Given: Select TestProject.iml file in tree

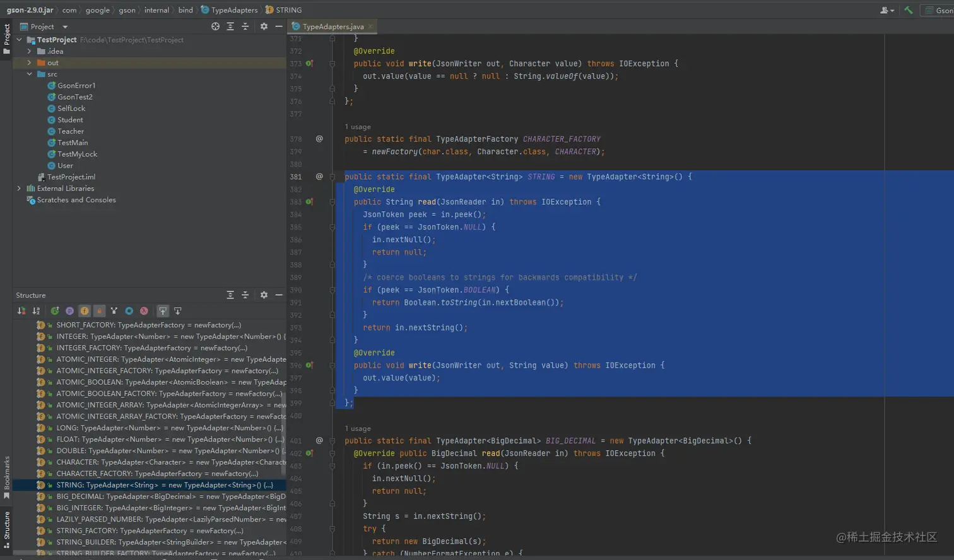Looking at the screenshot, I should point(71,177).
